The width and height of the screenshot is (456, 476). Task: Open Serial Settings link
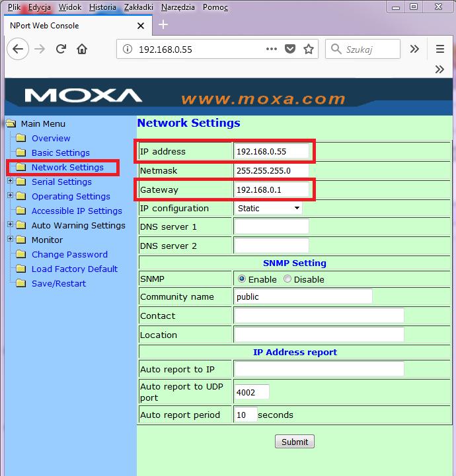coord(61,182)
